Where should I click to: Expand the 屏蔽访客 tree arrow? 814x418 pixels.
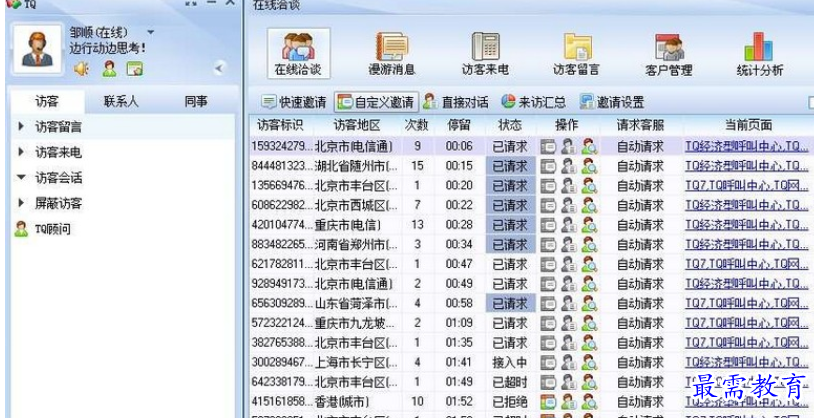pos(21,203)
